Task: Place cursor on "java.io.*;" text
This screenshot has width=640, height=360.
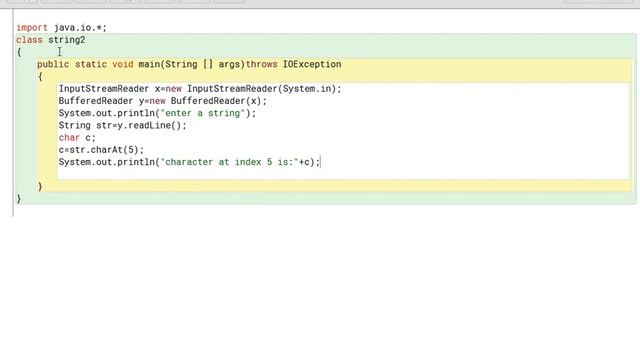Action: click(x=80, y=28)
